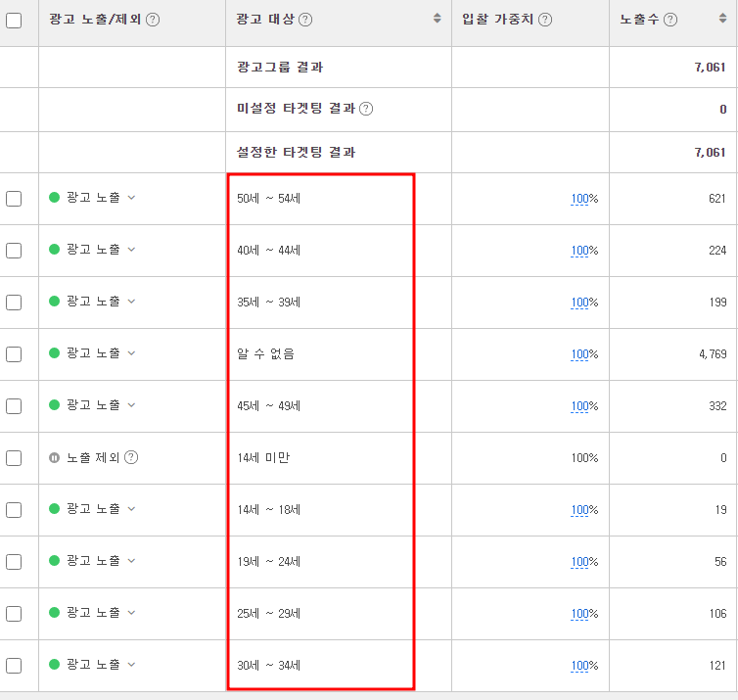Open help icon next to 광고 대상 header
This screenshot has height=700, width=738.
305,20
